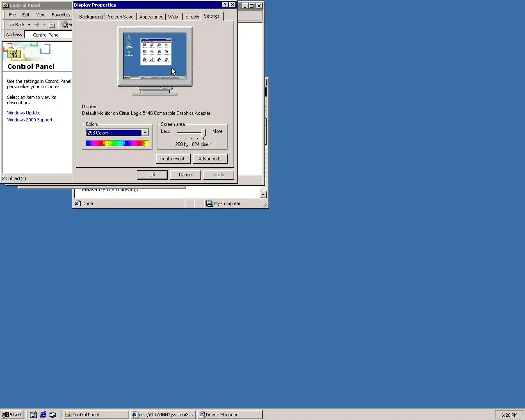Click the Troubleshoot... button
This screenshot has width=525, height=420.
(173, 159)
